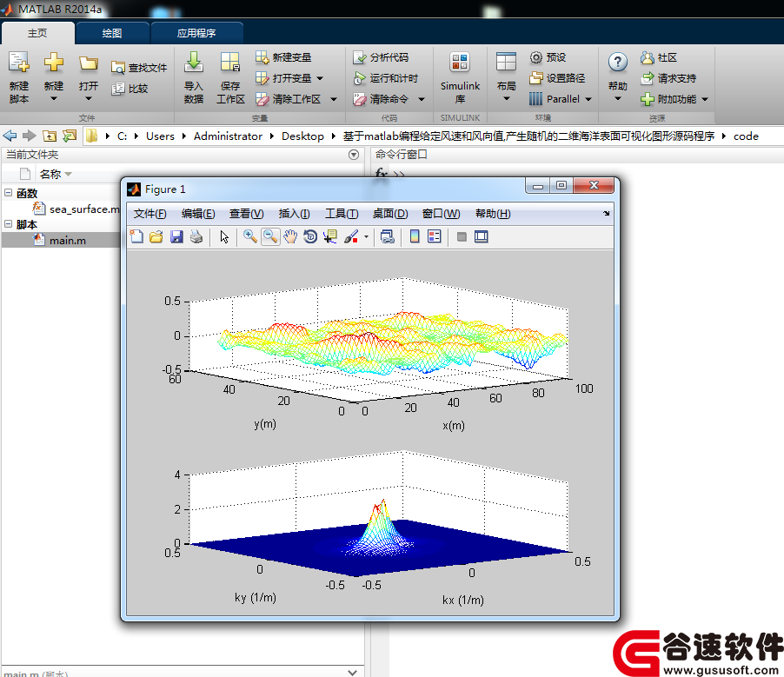The height and width of the screenshot is (677, 784).
Task: Click Users in address path
Action: pyautogui.click(x=160, y=136)
